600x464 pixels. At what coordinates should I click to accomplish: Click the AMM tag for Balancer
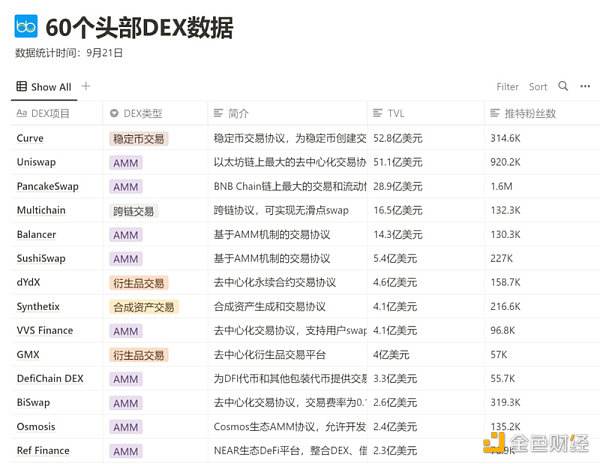coord(126,235)
